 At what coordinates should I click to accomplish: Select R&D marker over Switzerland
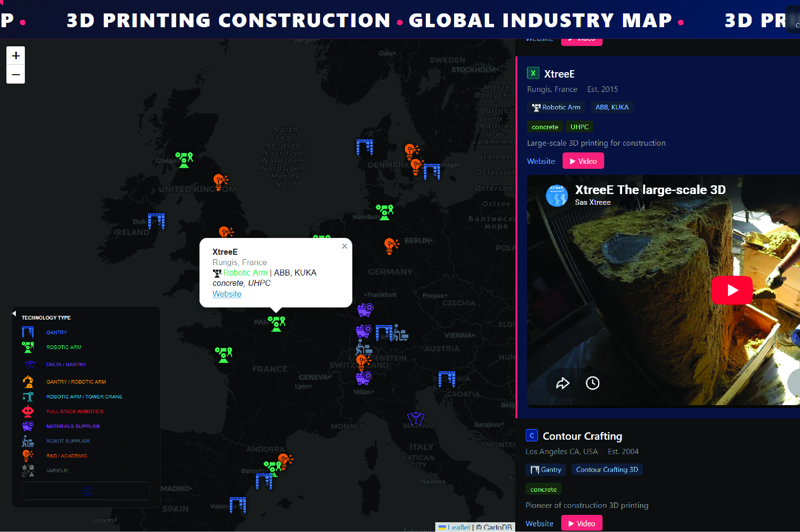click(363, 362)
